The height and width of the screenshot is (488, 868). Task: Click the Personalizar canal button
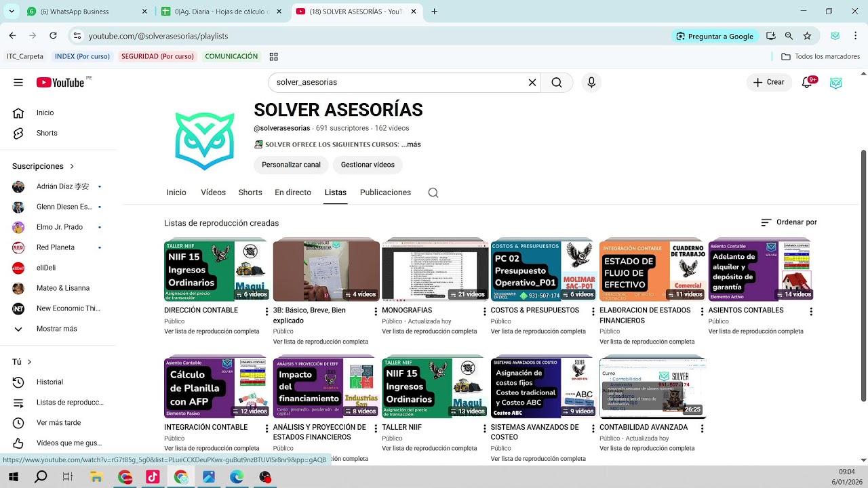(x=291, y=165)
